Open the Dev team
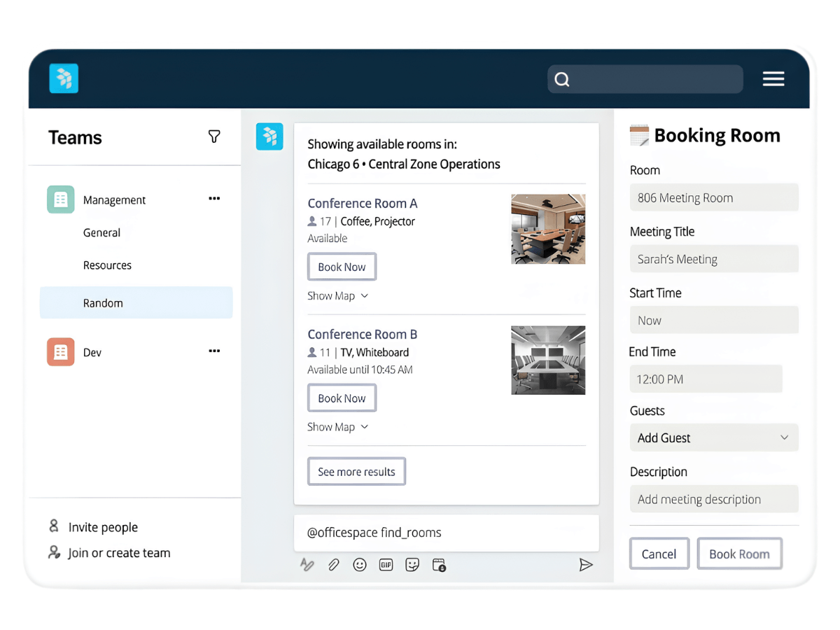 click(92, 352)
